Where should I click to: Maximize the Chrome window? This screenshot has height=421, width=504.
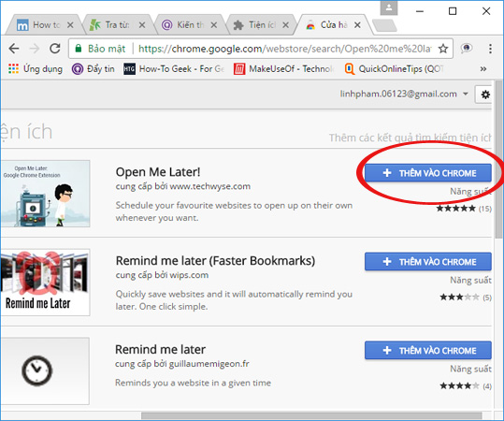click(453, 11)
